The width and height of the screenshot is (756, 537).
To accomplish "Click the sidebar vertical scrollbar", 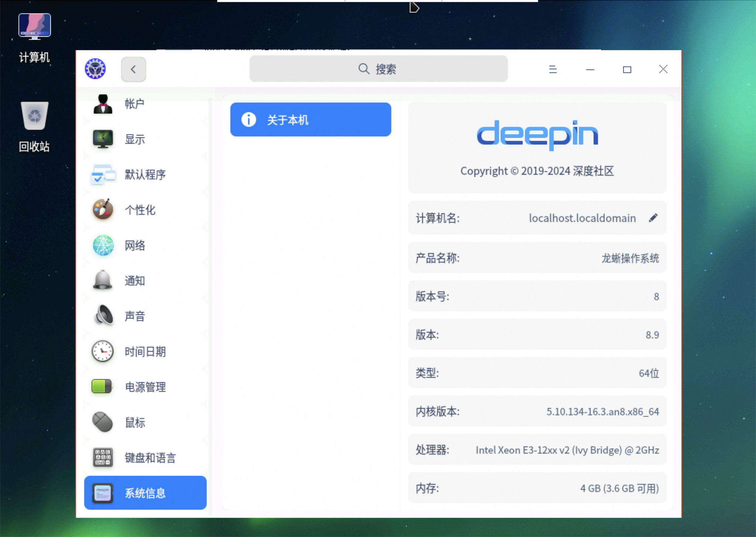I will tap(210, 306).
